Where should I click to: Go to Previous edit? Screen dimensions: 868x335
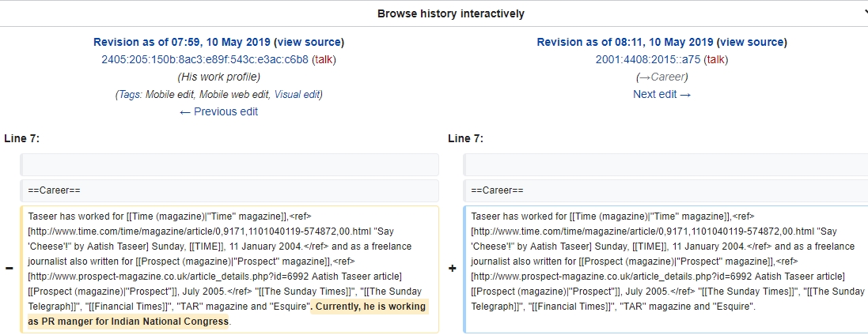(218, 111)
